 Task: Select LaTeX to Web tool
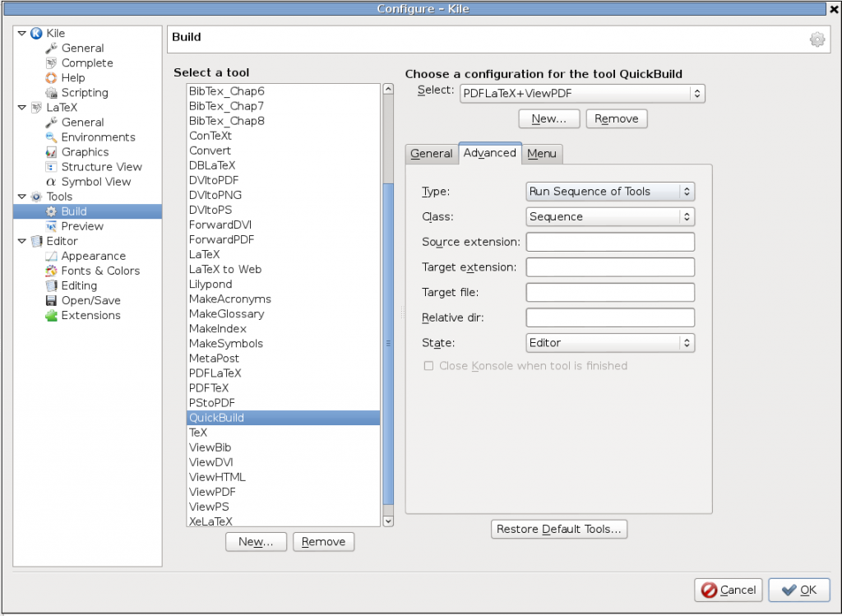click(284, 270)
